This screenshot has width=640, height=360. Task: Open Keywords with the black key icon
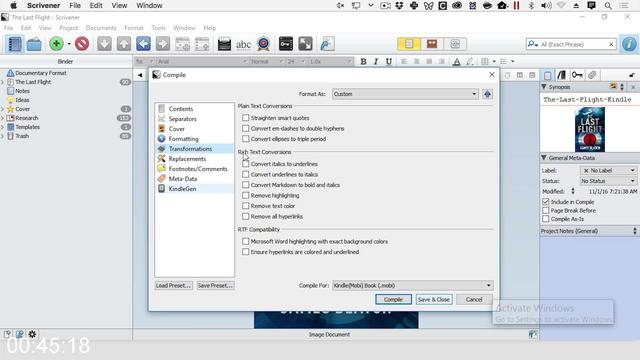pyautogui.click(x=286, y=44)
